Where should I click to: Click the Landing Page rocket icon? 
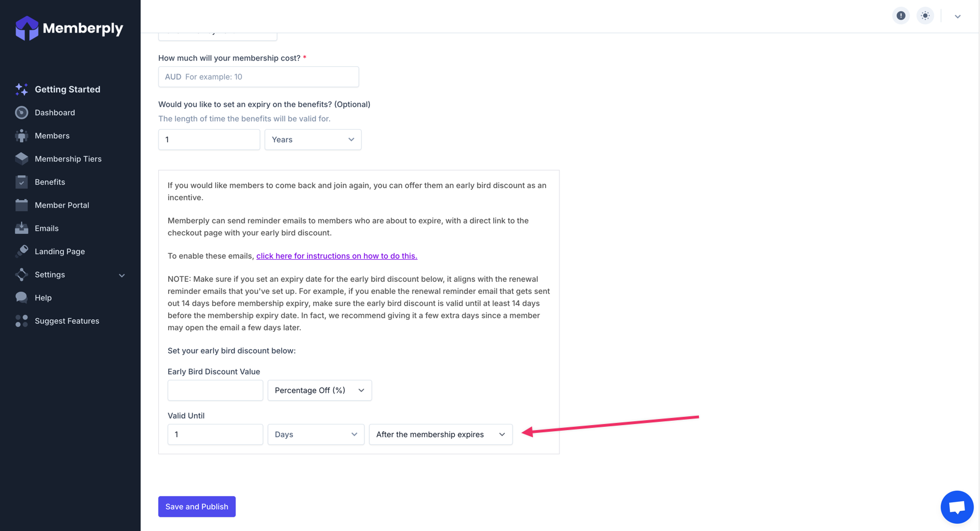point(21,251)
